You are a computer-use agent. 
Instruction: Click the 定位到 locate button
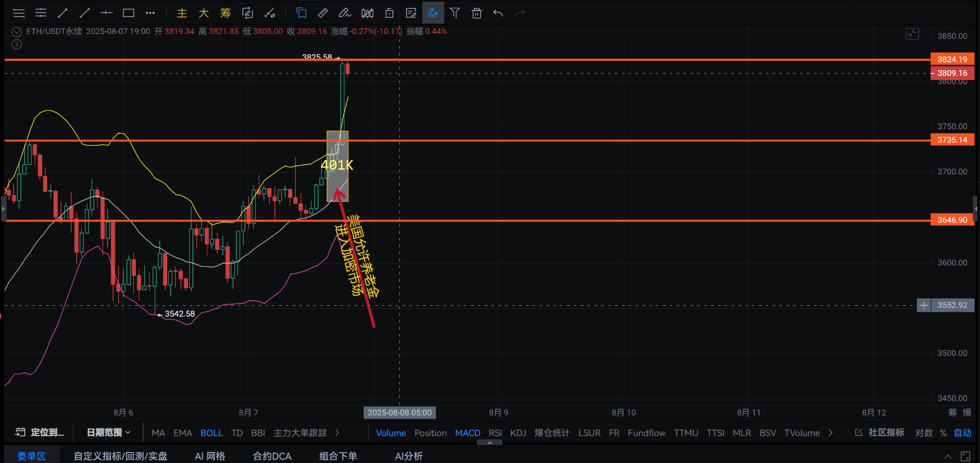pos(39,432)
